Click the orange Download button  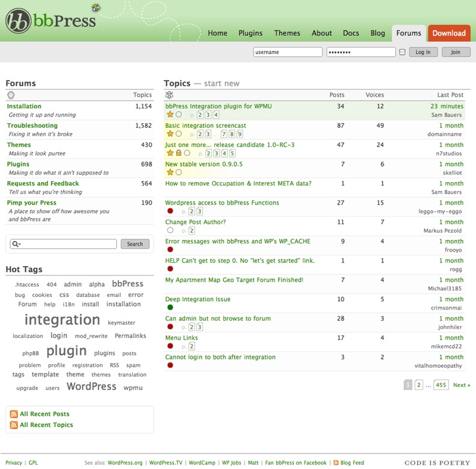(449, 33)
